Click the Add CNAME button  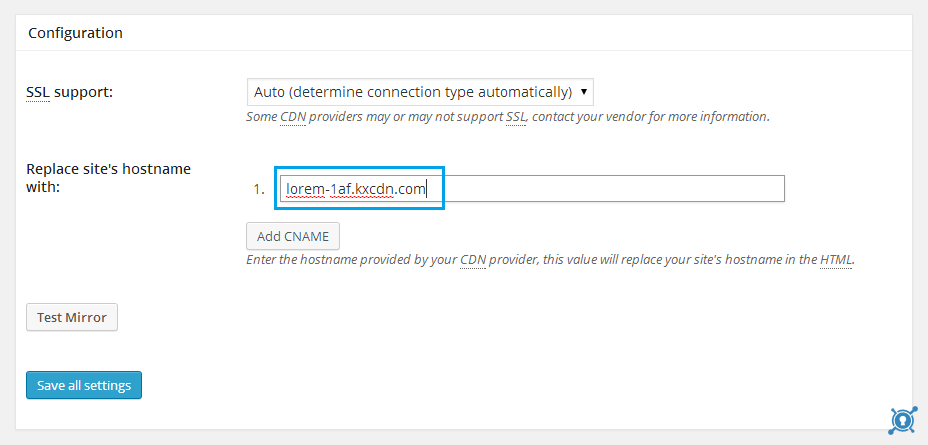click(x=293, y=236)
